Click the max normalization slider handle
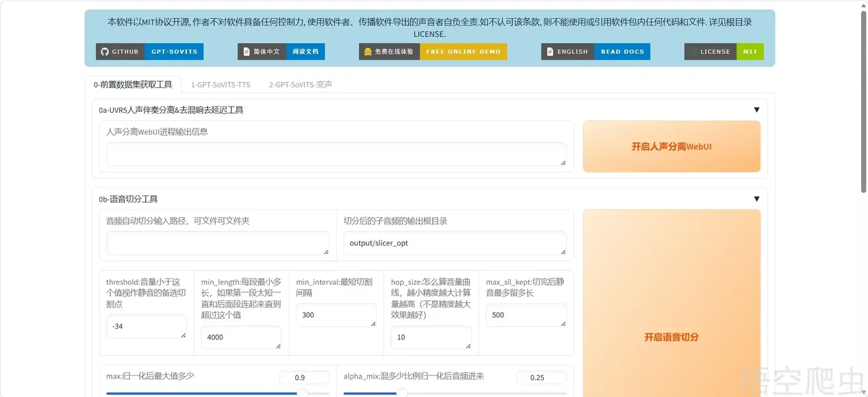This screenshot has height=397, width=868. (302, 393)
